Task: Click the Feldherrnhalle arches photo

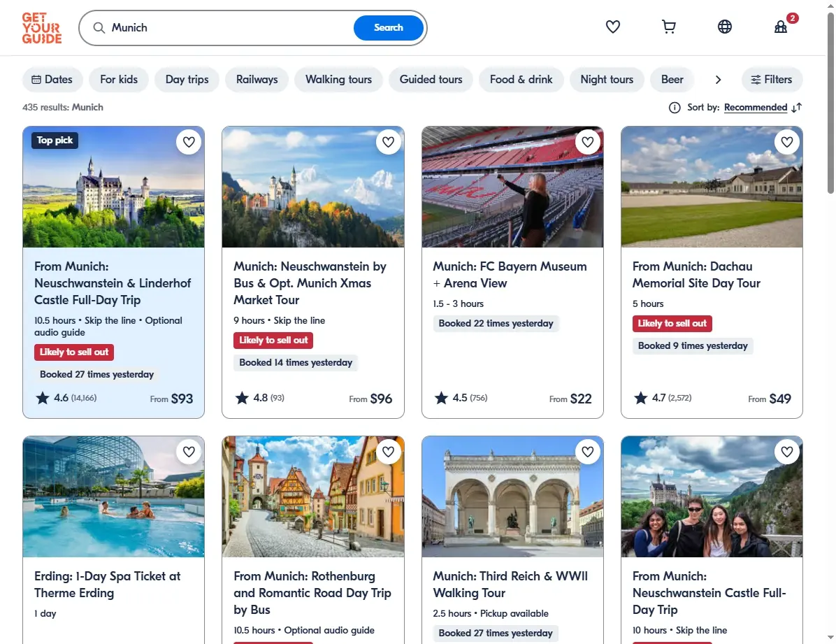Action: coord(512,496)
